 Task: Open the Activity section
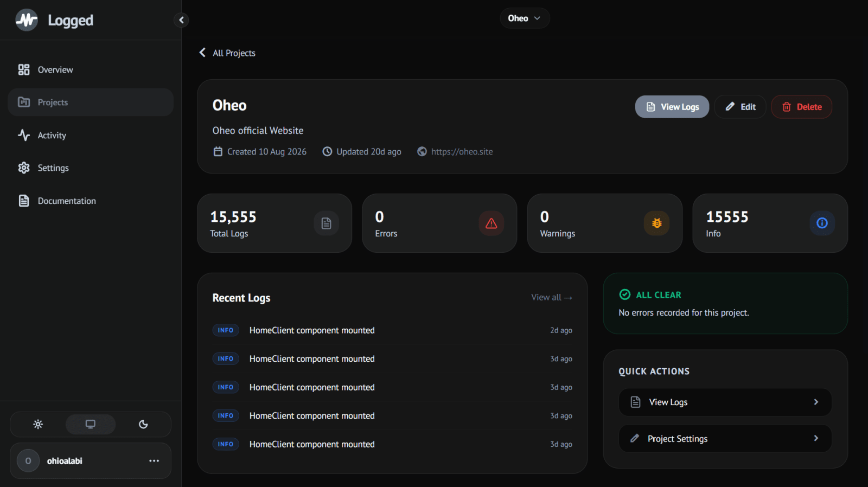click(x=91, y=135)
